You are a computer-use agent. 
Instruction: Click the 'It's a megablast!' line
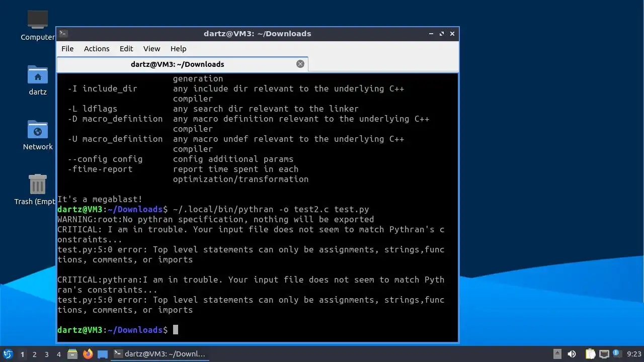(100, 199)
